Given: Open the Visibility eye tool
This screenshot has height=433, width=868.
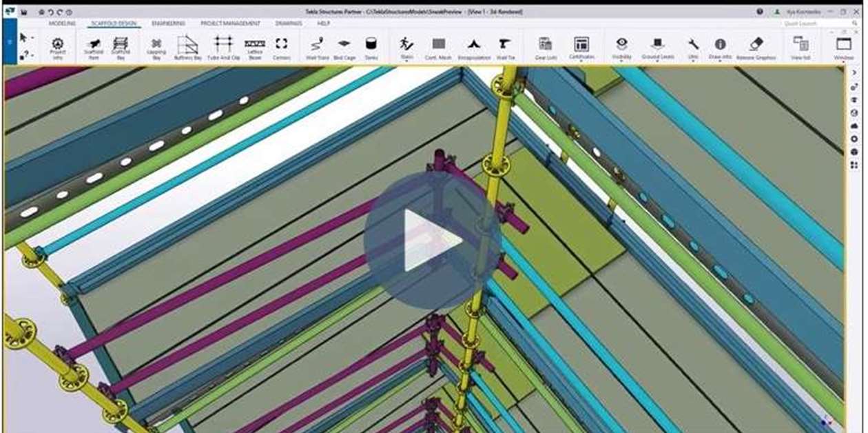Looking at the screenshot, I should pos(621,48).
